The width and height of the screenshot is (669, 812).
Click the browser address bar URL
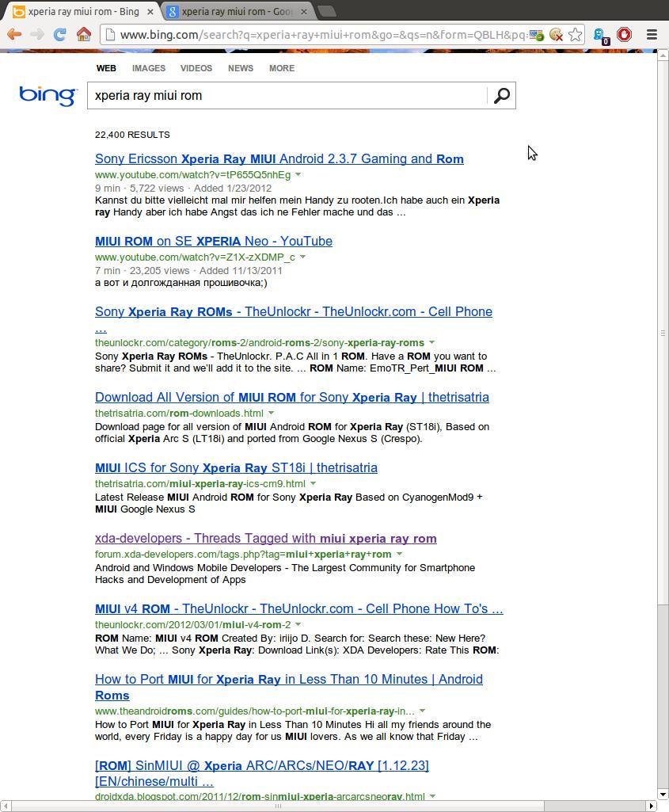323,35
